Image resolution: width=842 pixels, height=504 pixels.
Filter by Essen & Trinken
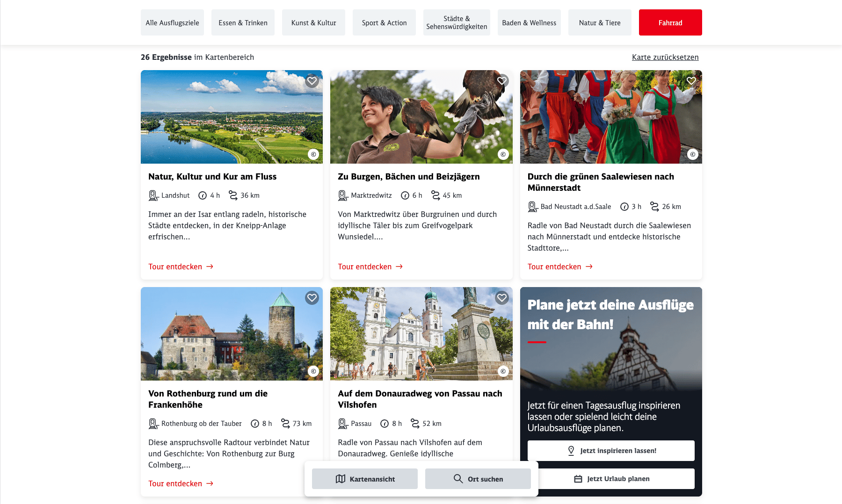coord(243,22)
